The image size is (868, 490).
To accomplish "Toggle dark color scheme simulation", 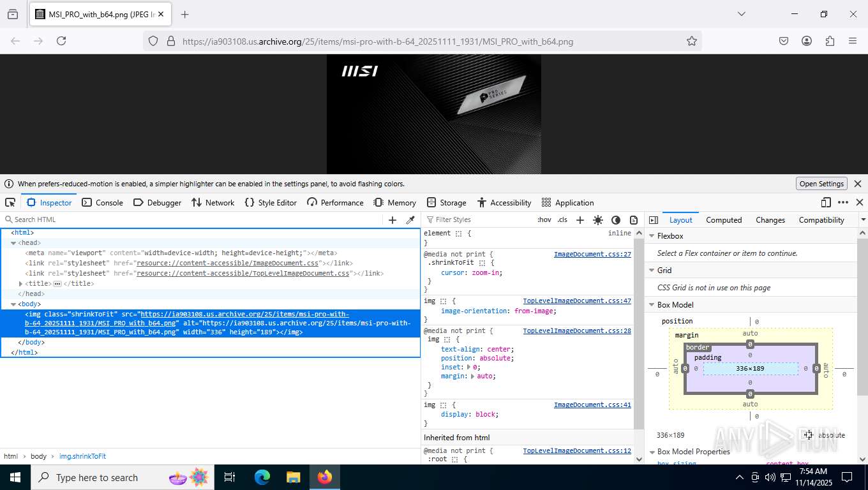I will [615, 219].
